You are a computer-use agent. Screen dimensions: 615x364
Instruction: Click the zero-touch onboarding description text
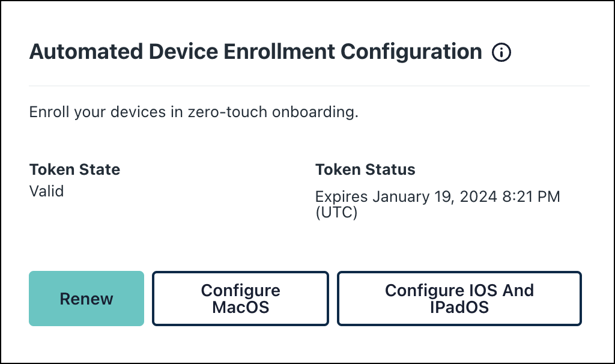click(193, 112)
